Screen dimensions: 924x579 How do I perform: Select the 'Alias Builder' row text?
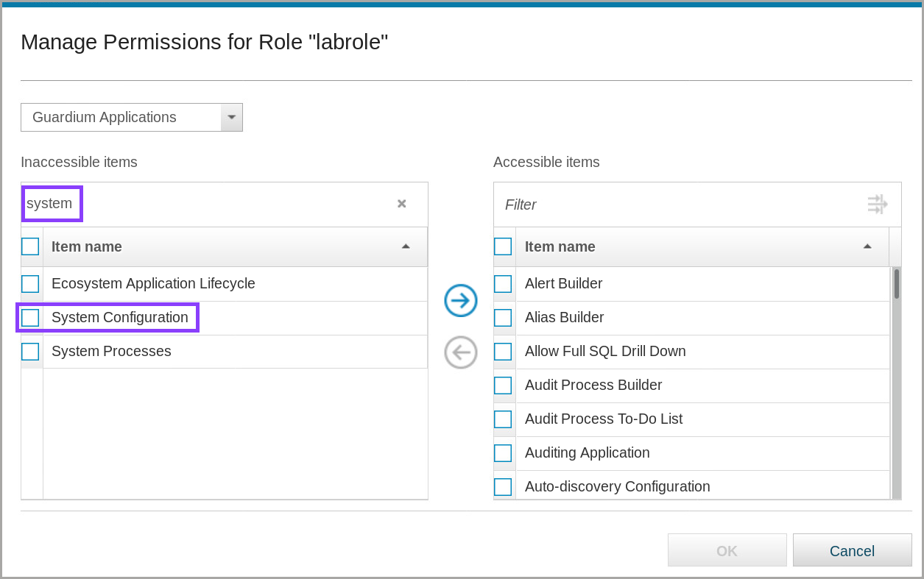coord(564,317)
